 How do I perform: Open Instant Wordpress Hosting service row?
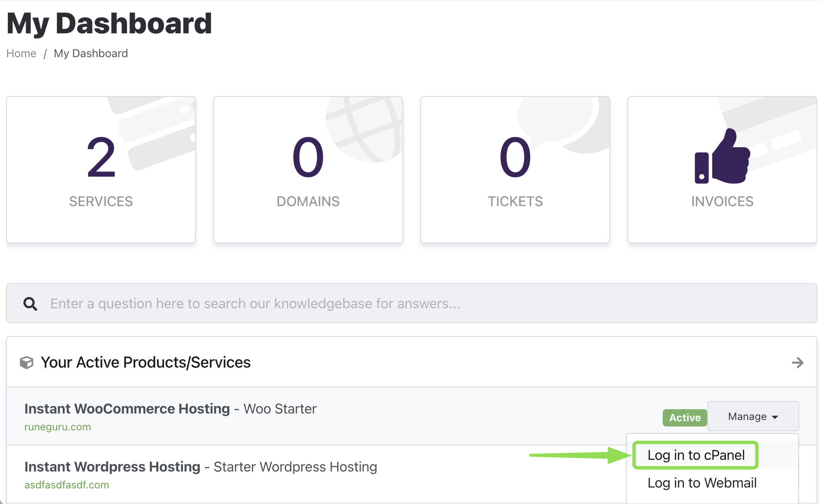coord(112,467)
